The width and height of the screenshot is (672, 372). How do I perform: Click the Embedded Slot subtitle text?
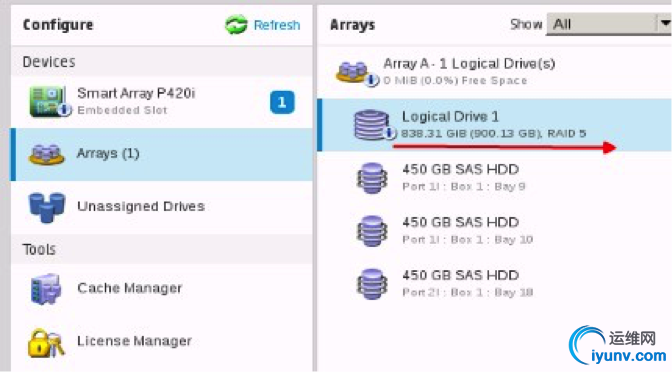tap(122, 110)
